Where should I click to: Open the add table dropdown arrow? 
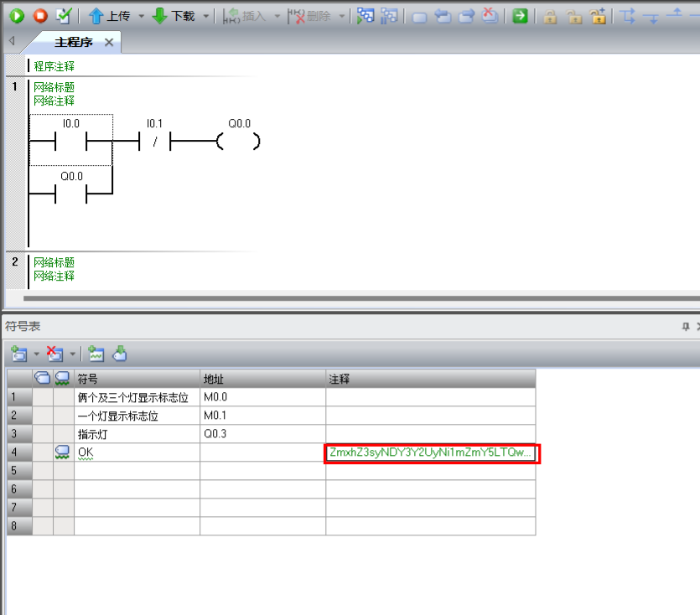[x=37, y=354]
